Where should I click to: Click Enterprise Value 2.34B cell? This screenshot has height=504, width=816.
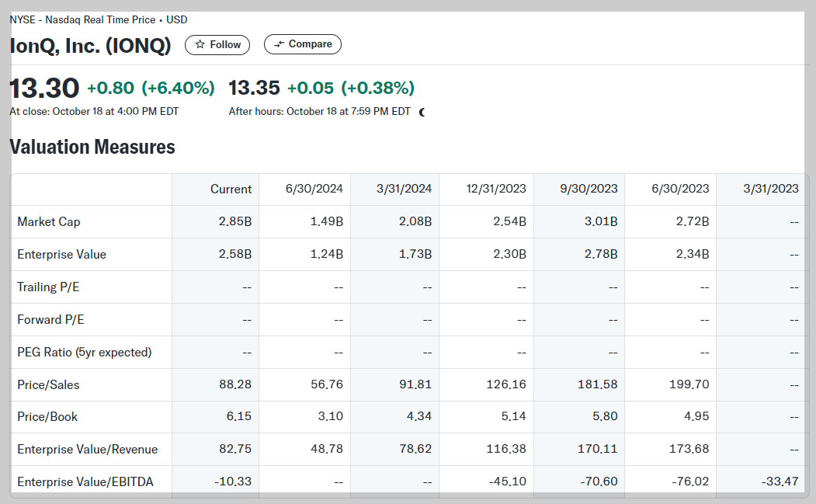click(693, 254)
